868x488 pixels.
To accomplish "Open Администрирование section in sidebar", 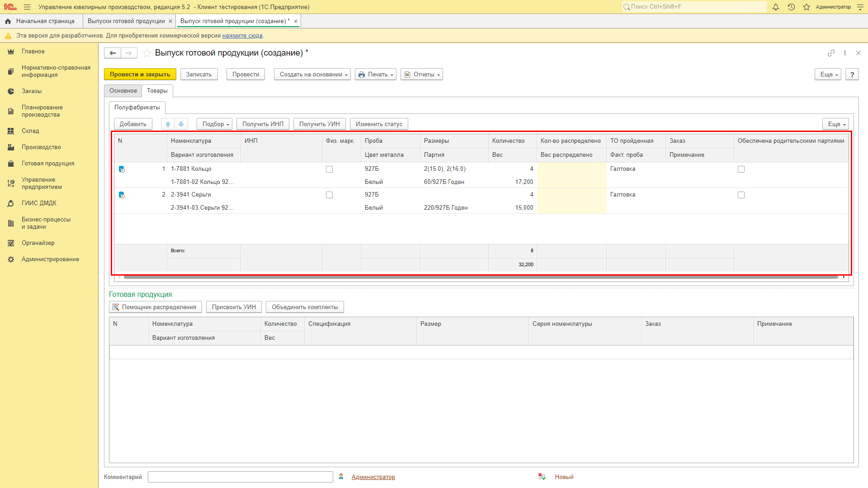I will pos(50,259).
